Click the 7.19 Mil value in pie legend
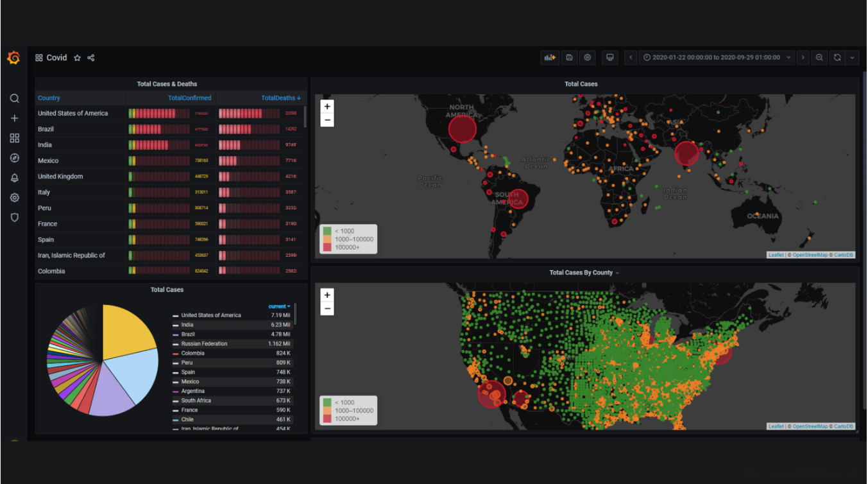This screenshot has height=484, width=868. [280, 316]
